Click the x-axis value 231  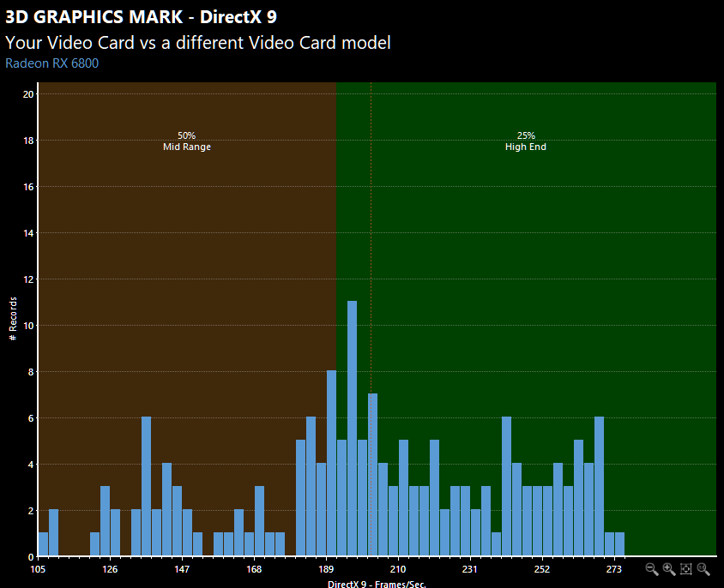click(469, 569)
